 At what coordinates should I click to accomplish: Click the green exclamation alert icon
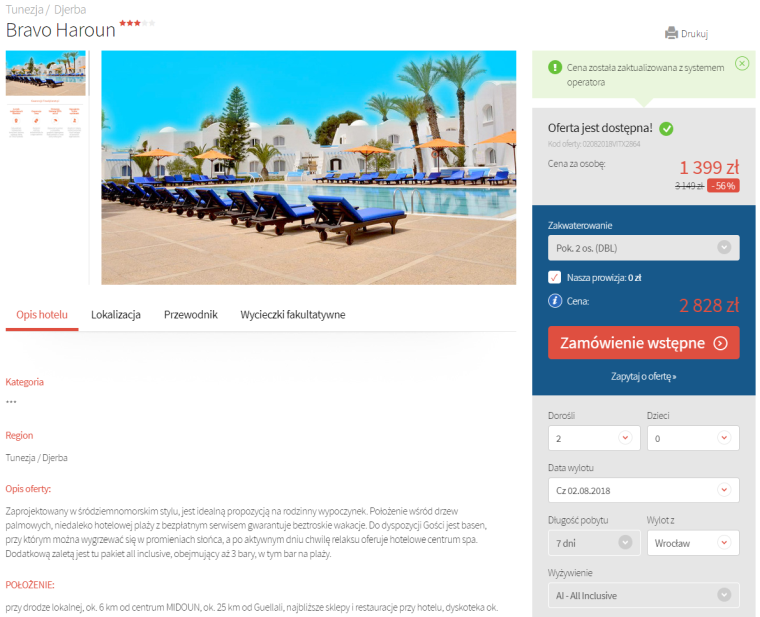tap(554, 67)
